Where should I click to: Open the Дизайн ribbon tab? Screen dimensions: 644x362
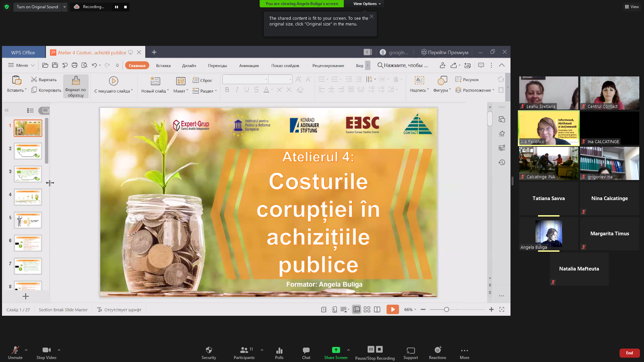189,66
